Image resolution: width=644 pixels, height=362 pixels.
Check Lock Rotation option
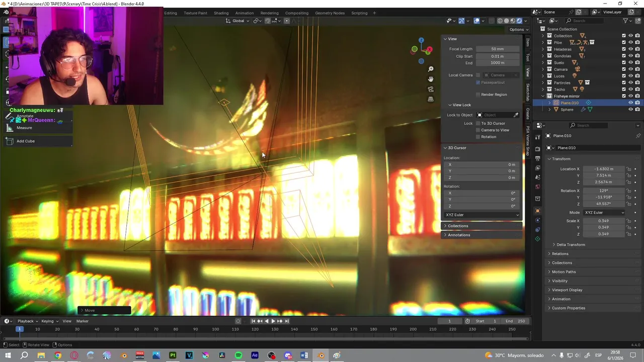(x=478, y=137)
